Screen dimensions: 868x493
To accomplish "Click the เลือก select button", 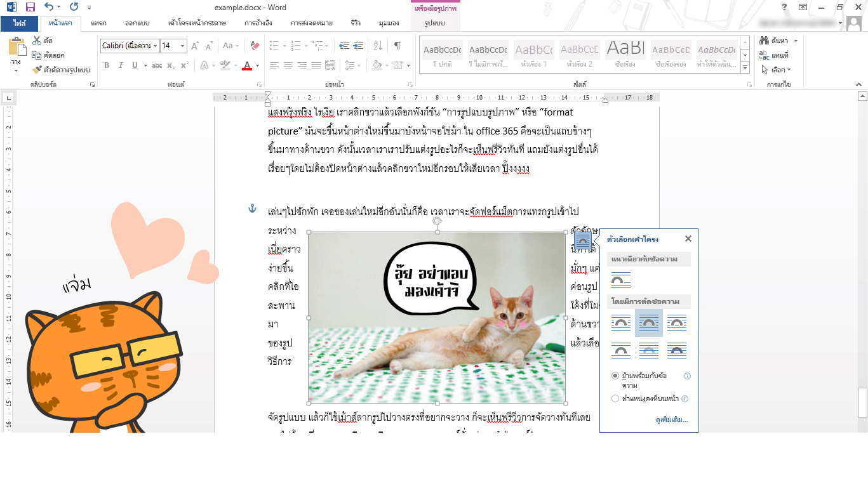I will (775, 70).
